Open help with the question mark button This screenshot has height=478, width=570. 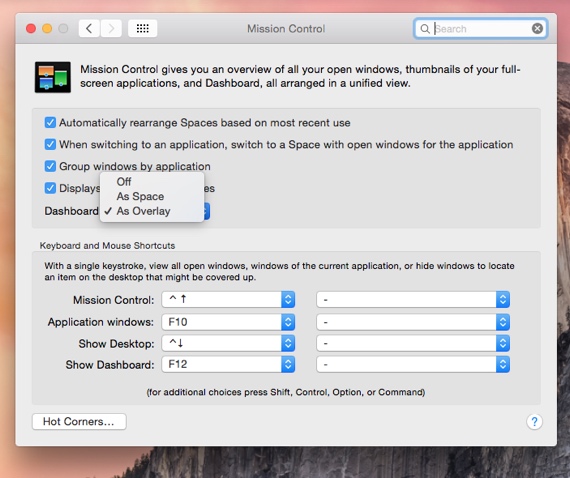[x=534, y=422]
